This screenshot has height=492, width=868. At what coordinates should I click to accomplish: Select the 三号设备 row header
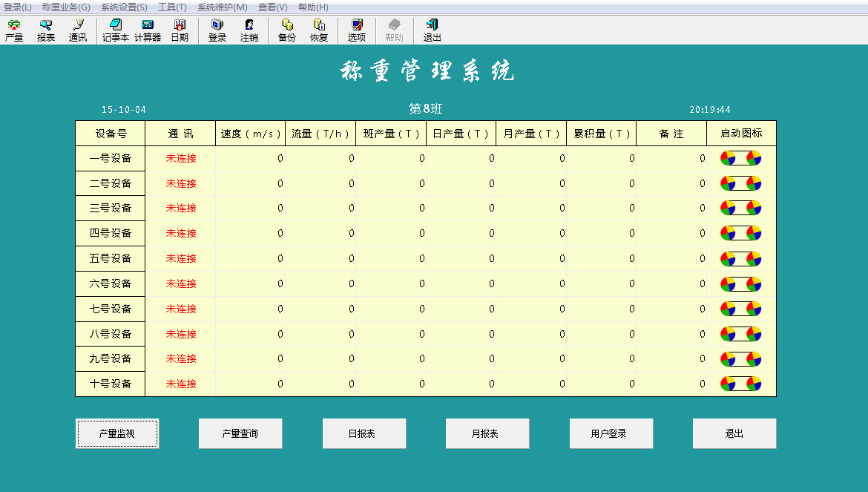pyautogui.click(x=110, y=208)
